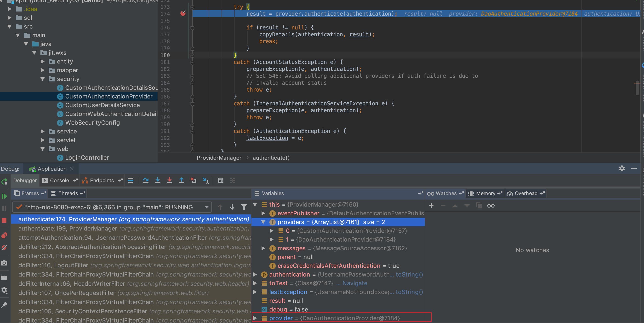This screenshot has width=644, height=323.
Task: Collapse the providers ArrayList variable node
Action: (263, 222)
